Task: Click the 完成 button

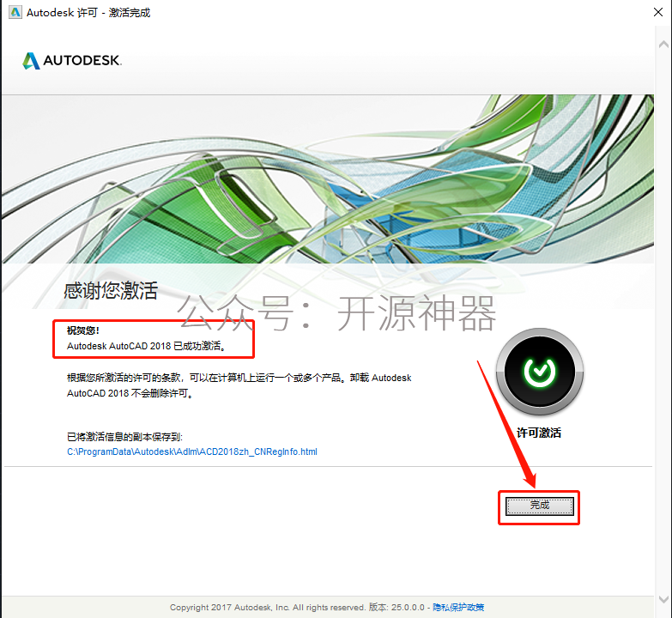Action: pos(539,506)
